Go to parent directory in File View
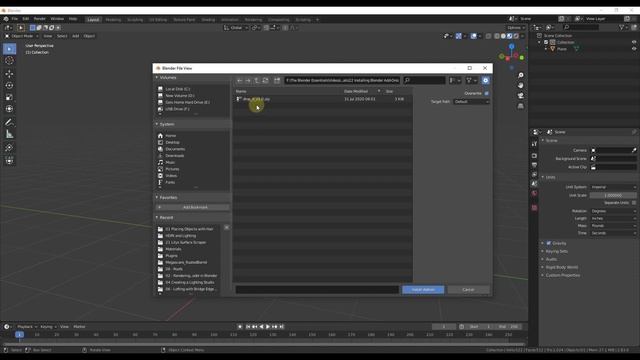This screenshot has width=640, height=360. click(257, 80)
